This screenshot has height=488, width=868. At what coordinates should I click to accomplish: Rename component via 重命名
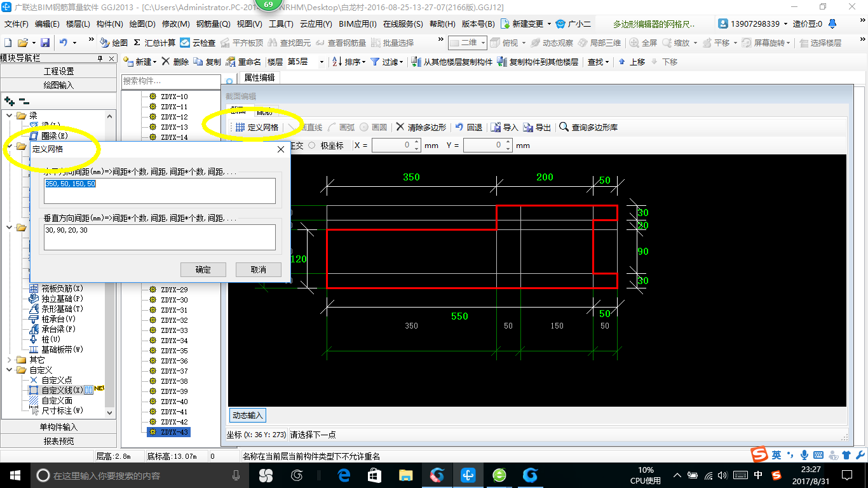tap(243, 62)
